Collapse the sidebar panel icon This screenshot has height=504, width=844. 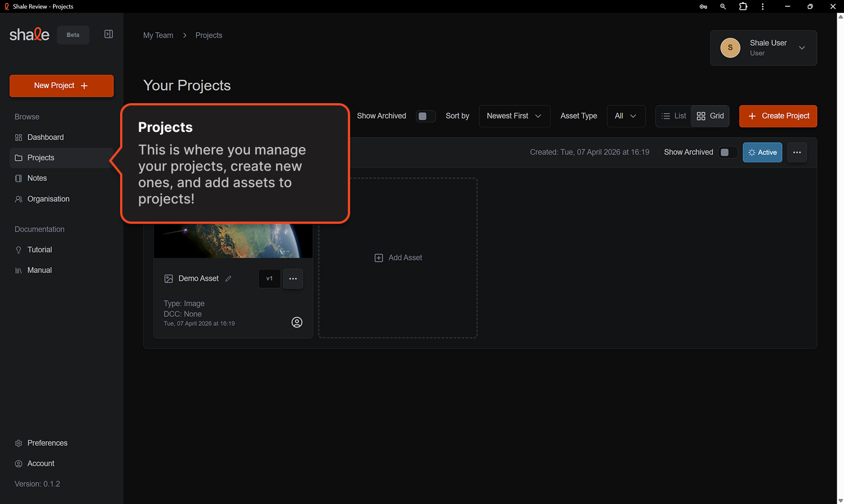point(109,34)
